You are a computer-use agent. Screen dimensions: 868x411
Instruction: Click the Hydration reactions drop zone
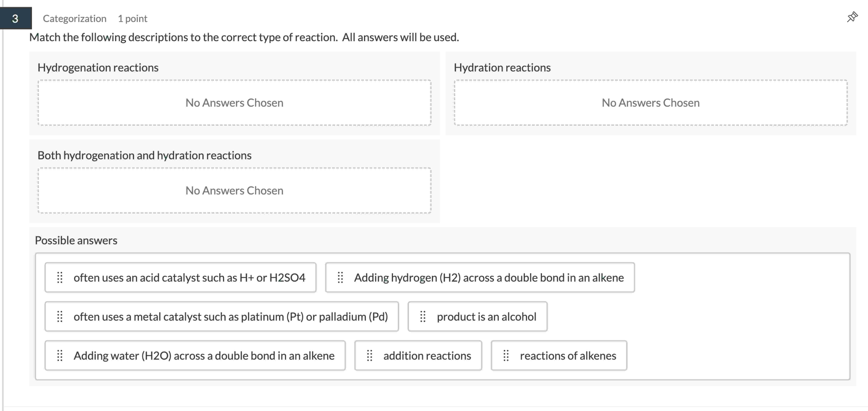tap(650, 103)
